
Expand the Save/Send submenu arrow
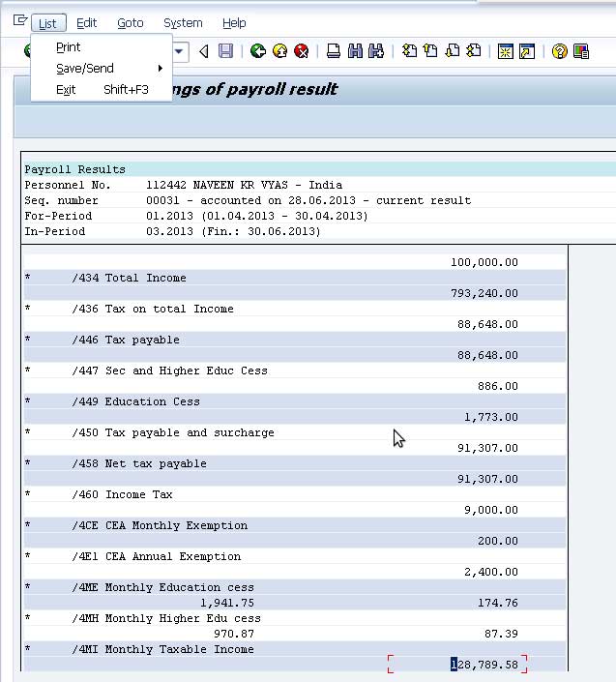[x=161, y=69]
